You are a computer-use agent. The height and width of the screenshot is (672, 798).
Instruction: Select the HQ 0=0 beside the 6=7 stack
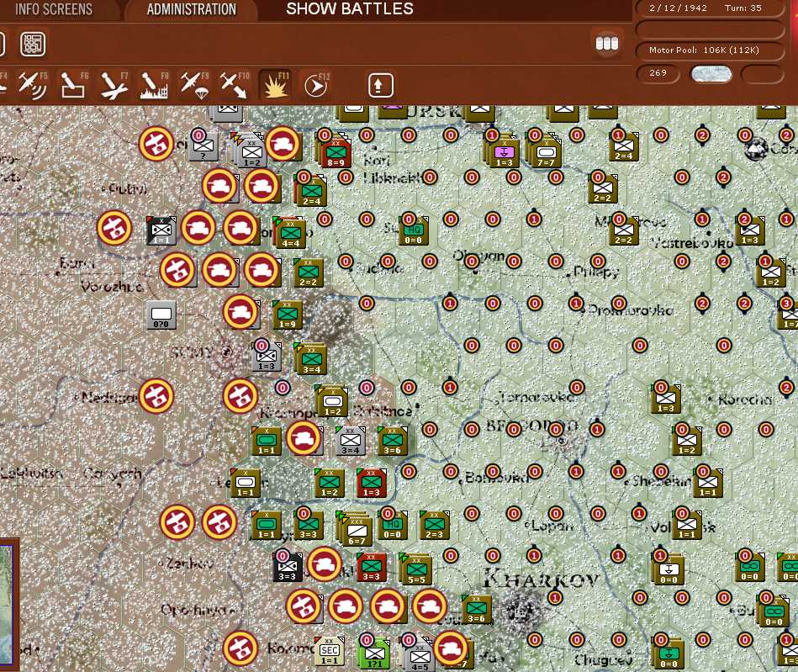[393, 526]
